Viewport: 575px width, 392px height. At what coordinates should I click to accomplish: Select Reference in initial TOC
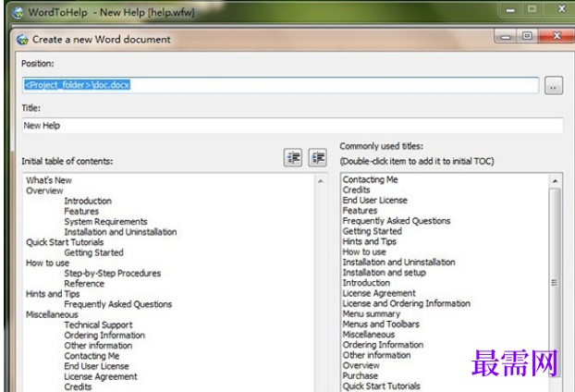point(84,284)
